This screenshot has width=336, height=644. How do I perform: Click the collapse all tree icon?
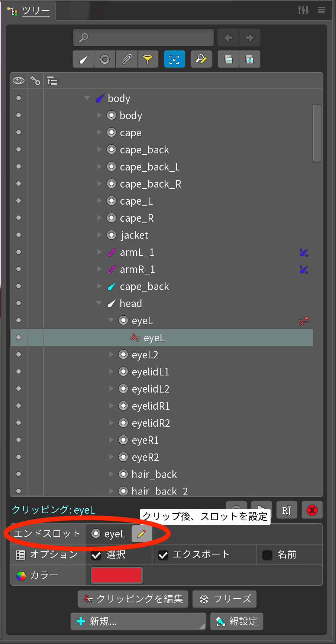(x=229, y=59)
